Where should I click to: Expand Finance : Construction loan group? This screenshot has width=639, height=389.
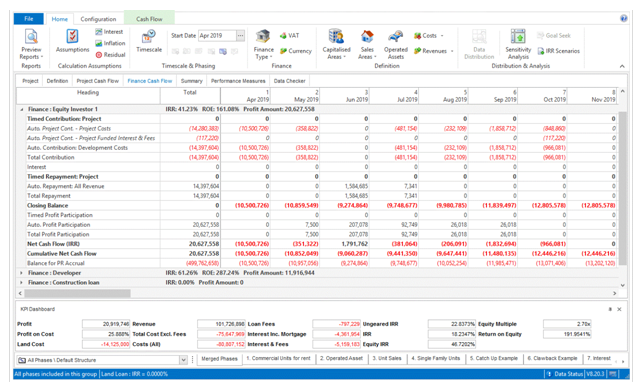coord(22,283)
